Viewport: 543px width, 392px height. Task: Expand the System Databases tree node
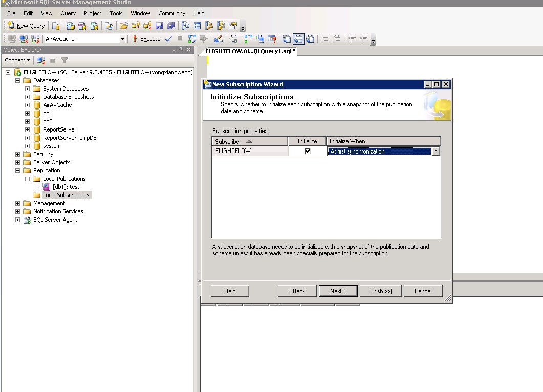27,89
